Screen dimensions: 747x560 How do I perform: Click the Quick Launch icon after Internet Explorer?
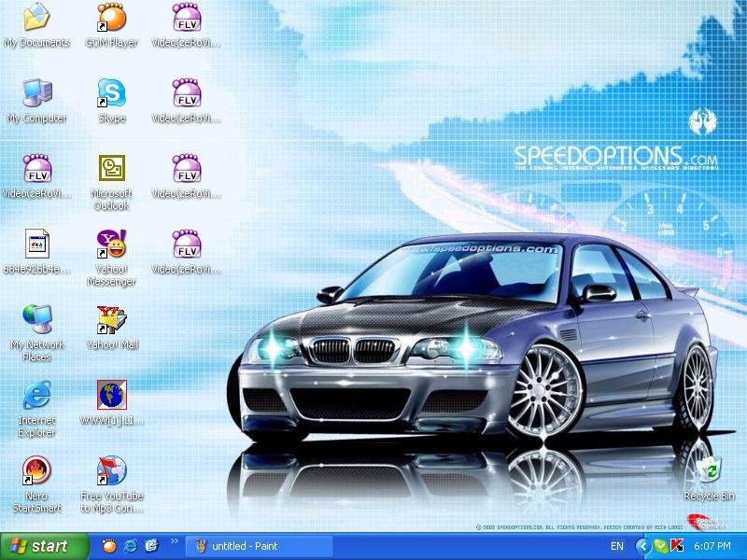[151, 546]
